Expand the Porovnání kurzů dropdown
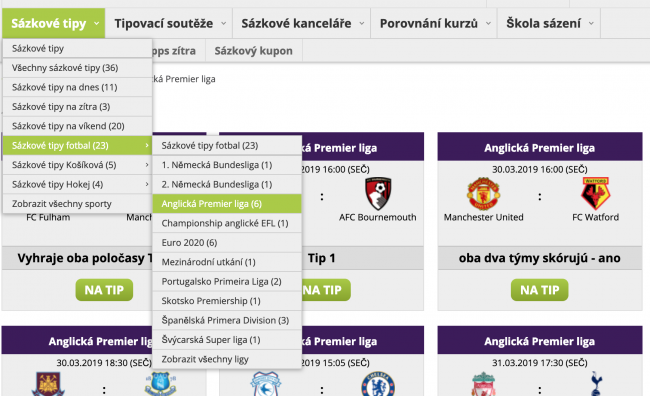 click(488, 24)
